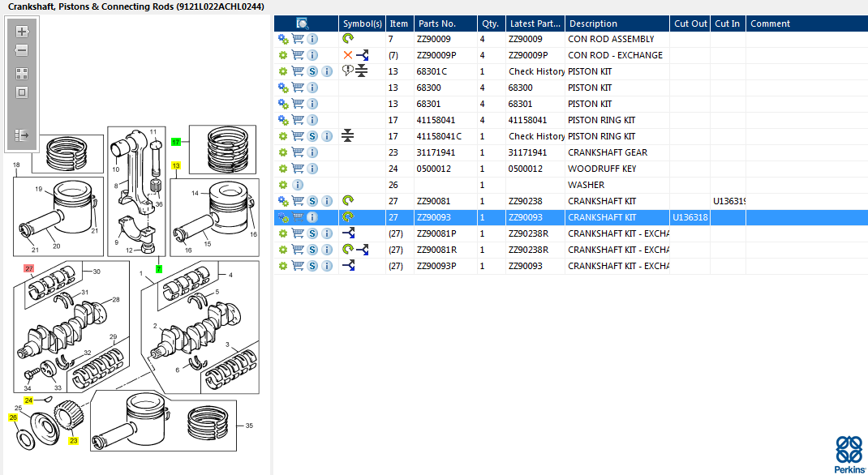Click the zoom out (minus) diagram button

(22, 51)
